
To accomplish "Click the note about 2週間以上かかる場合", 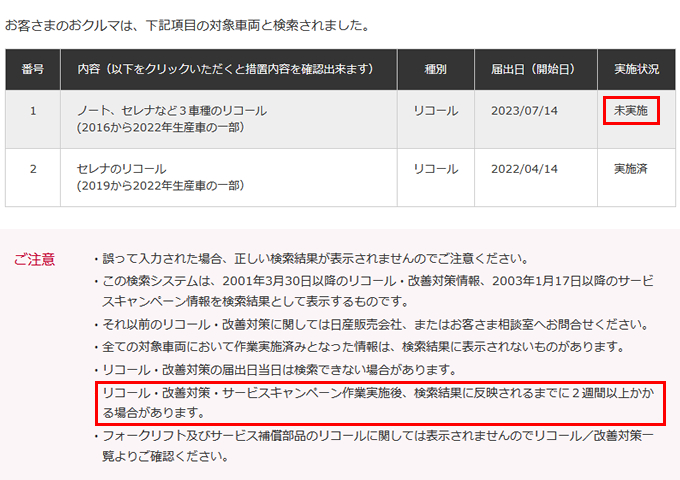I will [378, 403].
